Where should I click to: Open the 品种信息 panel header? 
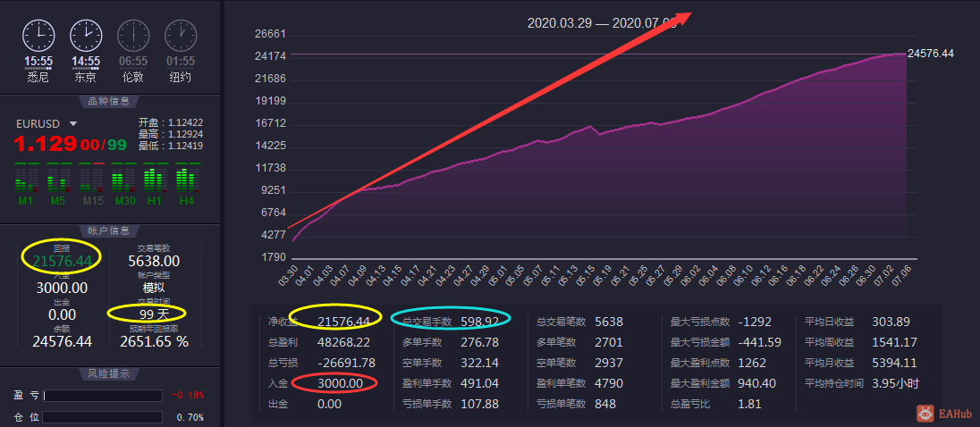coord(109,103)
